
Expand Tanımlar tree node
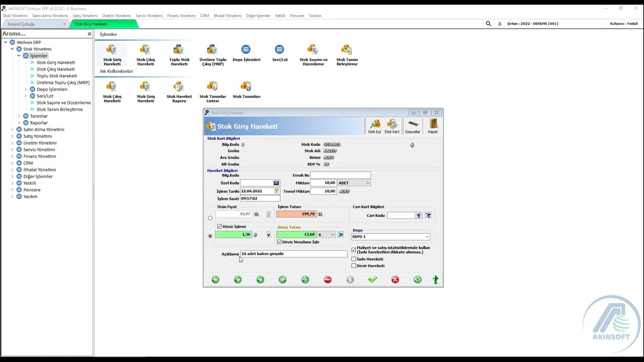[x=19, y=116]
